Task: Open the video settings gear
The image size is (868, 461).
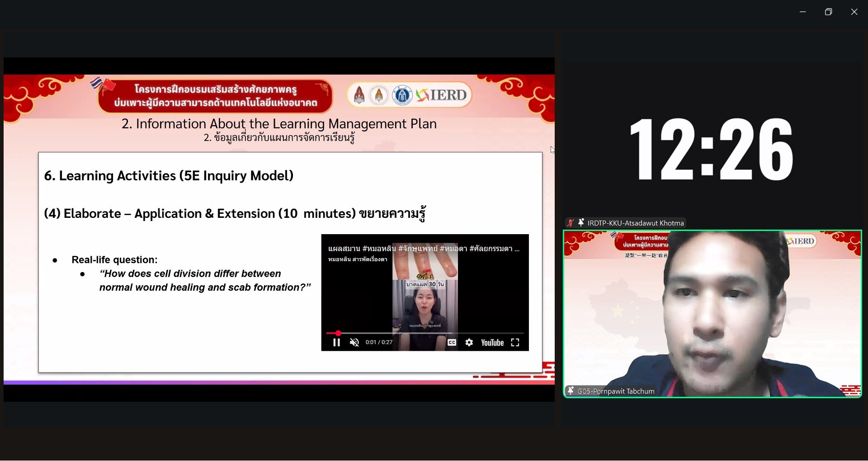Action: (x=469, y=343)
